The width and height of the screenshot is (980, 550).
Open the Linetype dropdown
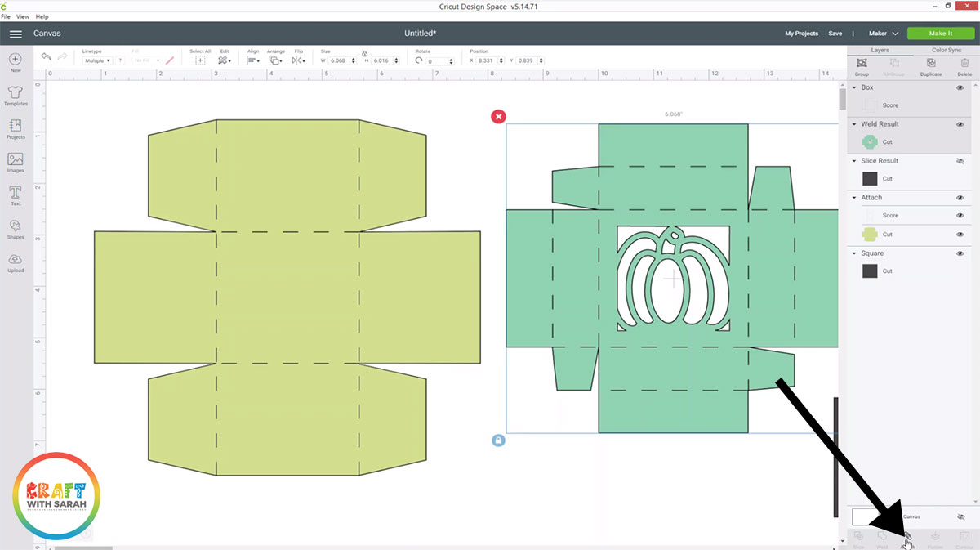[x=96, y=60]
